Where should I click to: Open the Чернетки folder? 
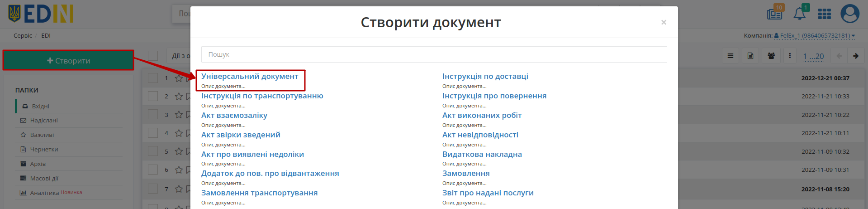(43, 150)
